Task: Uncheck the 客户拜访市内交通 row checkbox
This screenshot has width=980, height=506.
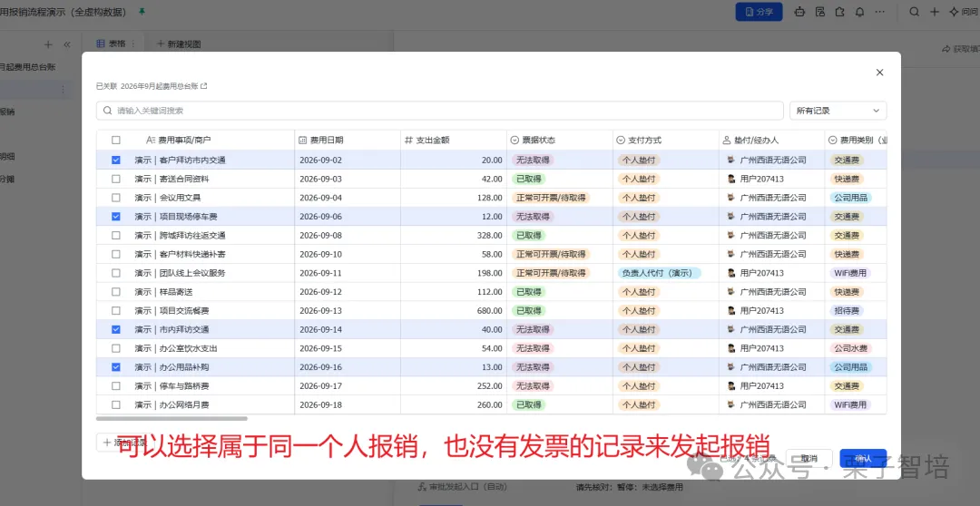Action: (x=115, y=160)
